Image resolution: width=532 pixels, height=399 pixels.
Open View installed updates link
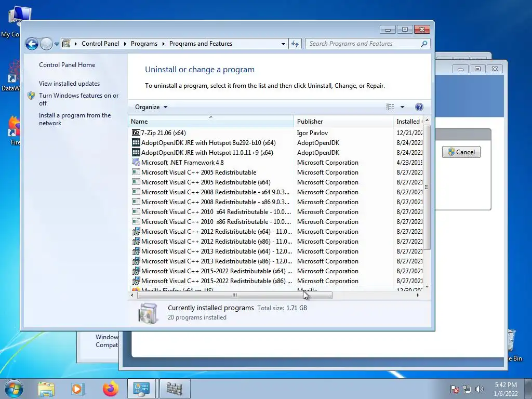[69, 84]
